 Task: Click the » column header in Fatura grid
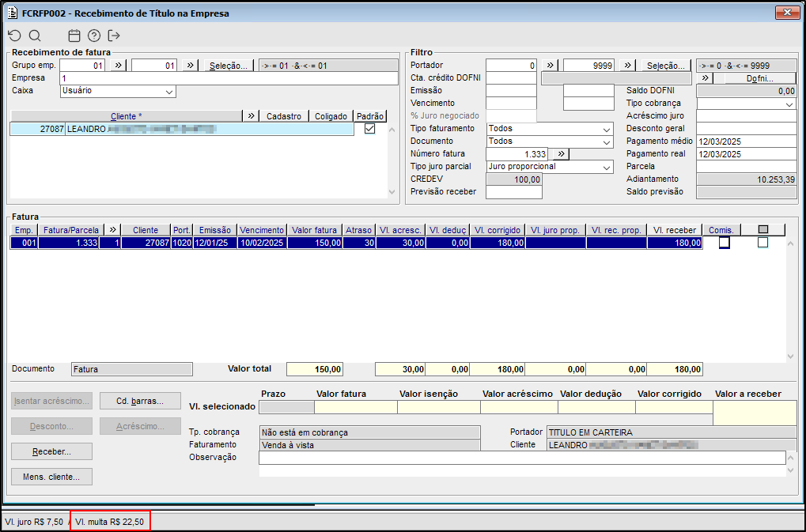click(x=112, y=230)
